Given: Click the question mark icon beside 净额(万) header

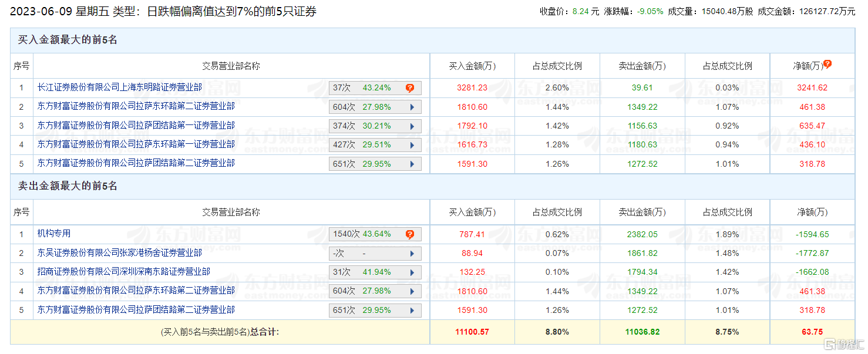Looking at the screenshot, I should (827, 64).
